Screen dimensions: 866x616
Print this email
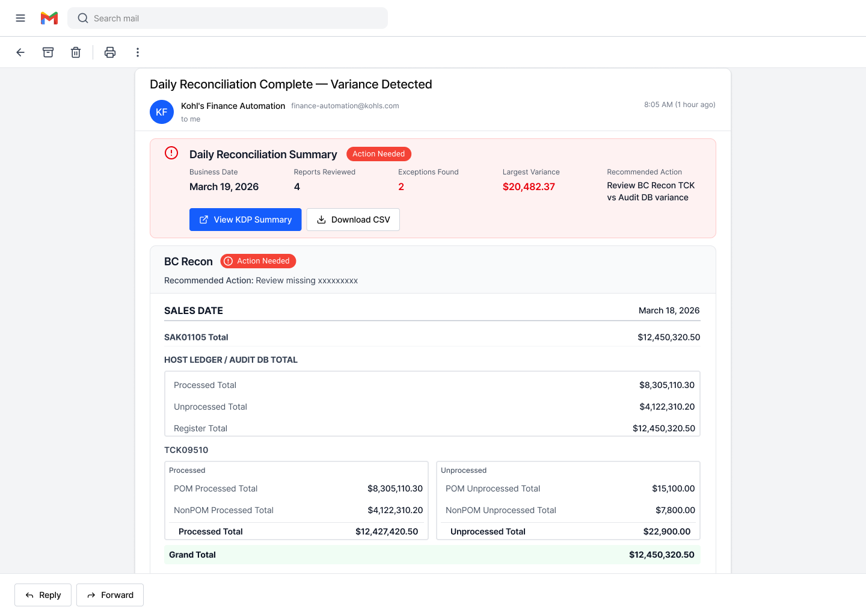tap(110, 52)
